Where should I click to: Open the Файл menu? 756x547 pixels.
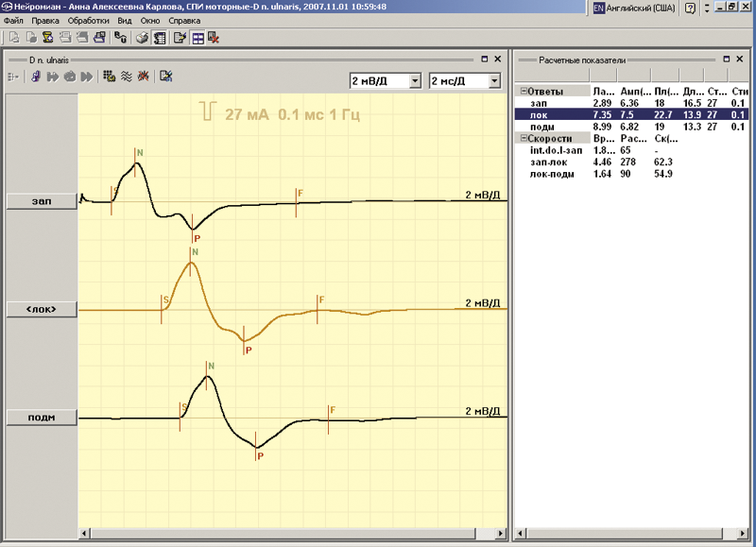coord(13,21)
